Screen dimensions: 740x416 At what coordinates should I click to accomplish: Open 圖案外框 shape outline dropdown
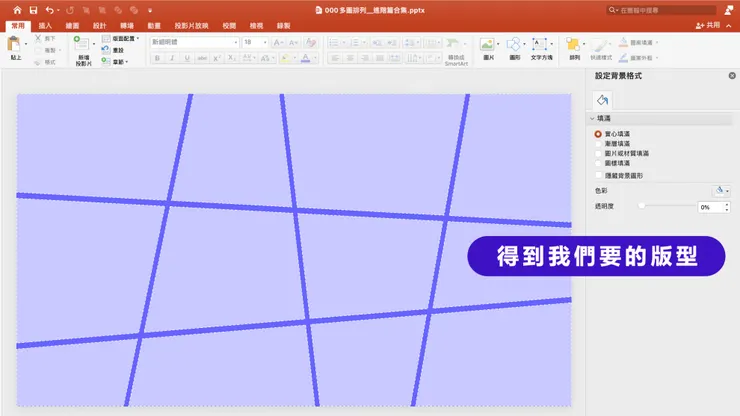(x=638, y=58)
